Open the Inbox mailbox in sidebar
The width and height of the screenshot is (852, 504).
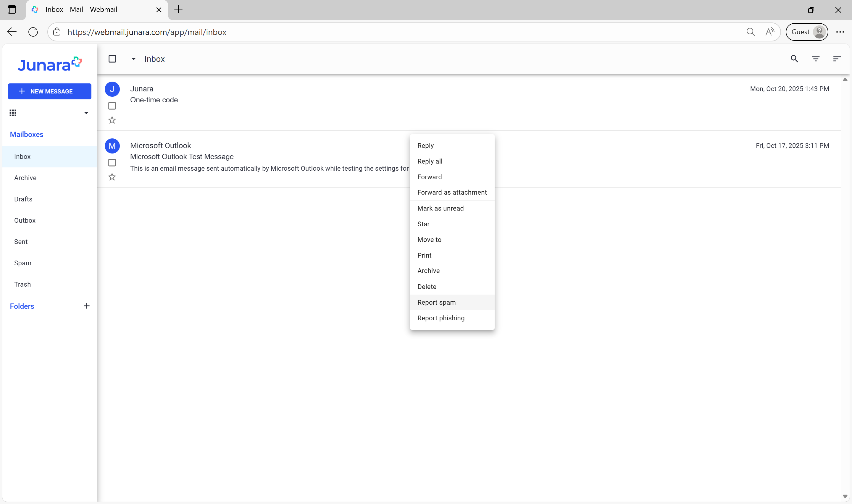tap(50, 156)
